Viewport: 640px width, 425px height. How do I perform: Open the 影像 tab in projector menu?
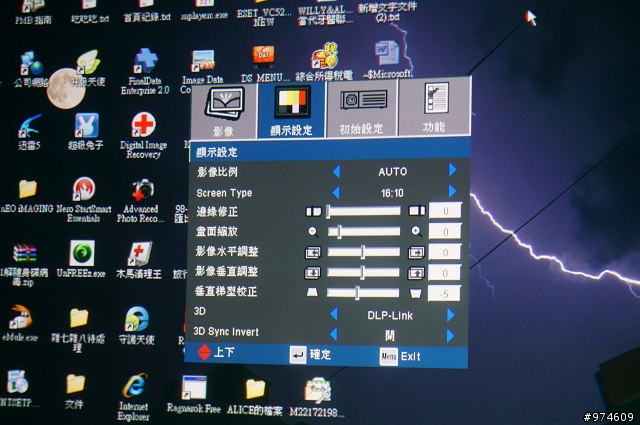[x=224, y=111]
